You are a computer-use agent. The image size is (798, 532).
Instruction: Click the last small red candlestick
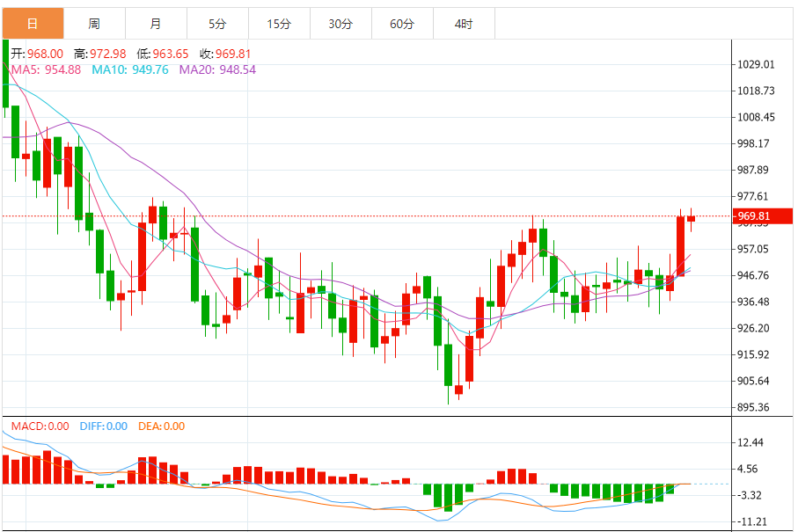(692, 219)
